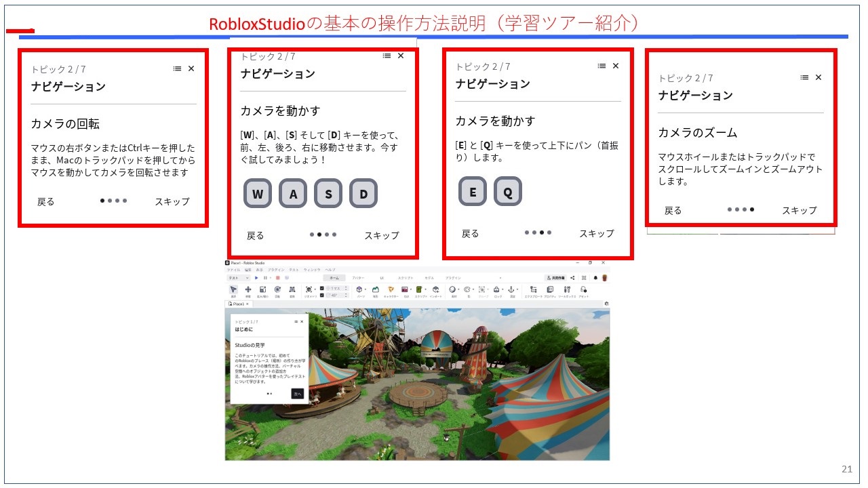The image size is (868, 488).
Task: Open the 表示 menu
Action: click(x=260, y=270)
